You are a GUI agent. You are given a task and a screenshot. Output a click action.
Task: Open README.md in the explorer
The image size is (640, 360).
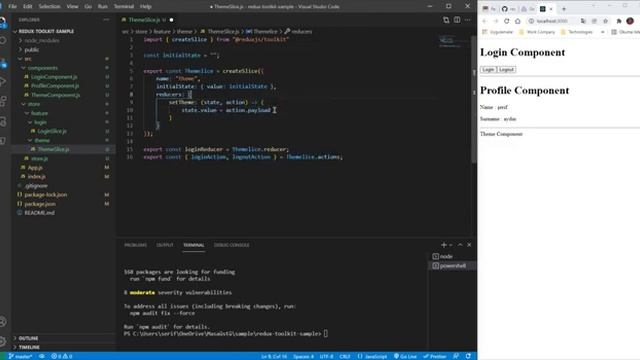pos(39,213)
